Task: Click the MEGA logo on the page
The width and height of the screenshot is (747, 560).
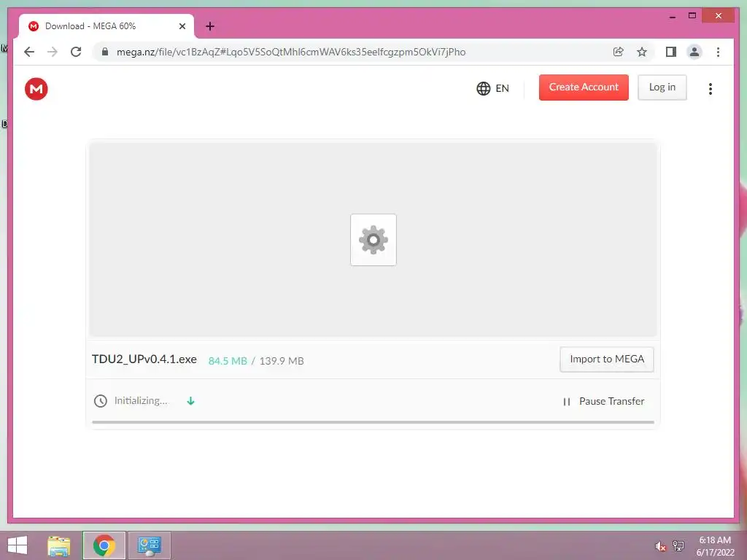Action: pyautogui.click(x=36, y=89)
